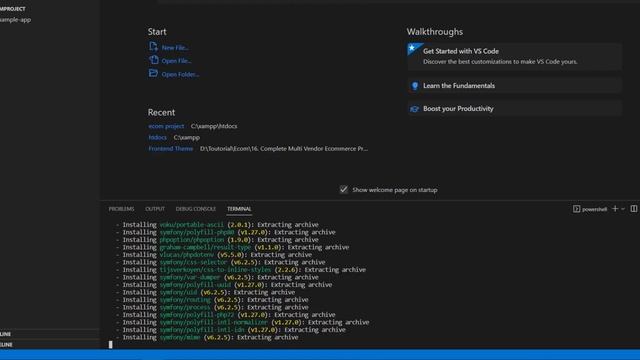
Task: Click the Open File icon
Action: (x=153, y=60)
